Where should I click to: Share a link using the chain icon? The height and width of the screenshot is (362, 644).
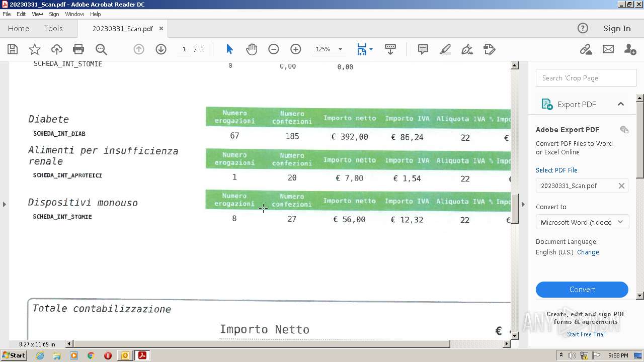point(586,49)
